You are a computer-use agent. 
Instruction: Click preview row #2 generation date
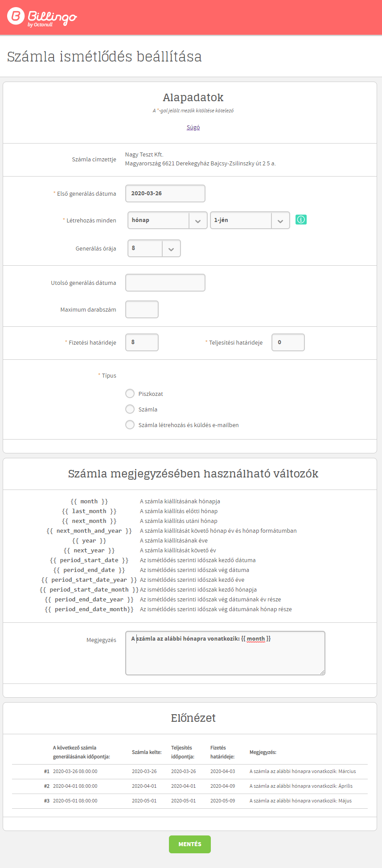75,786
